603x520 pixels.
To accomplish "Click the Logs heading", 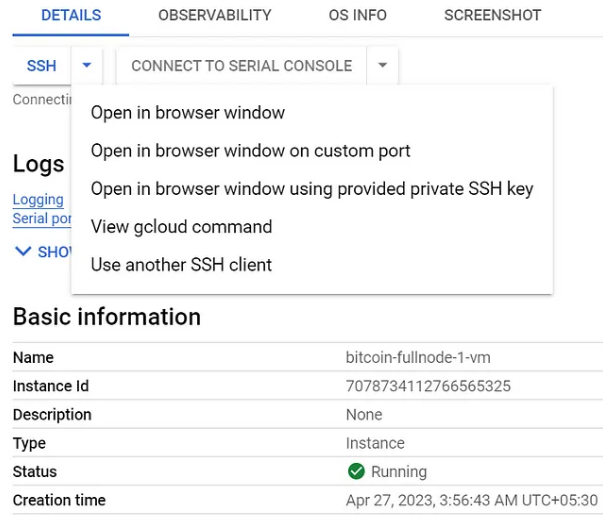I will 38,164.
